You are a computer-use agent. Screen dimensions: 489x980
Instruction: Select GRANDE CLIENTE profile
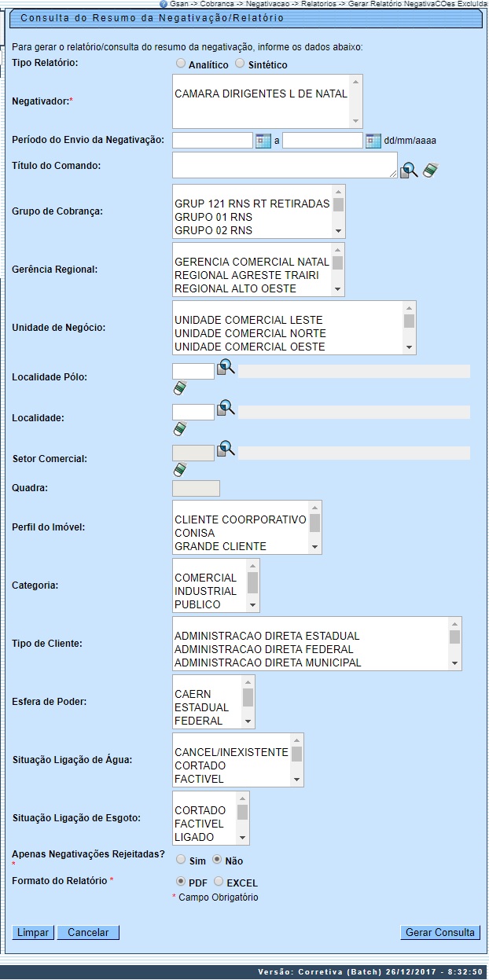[220, 546]
